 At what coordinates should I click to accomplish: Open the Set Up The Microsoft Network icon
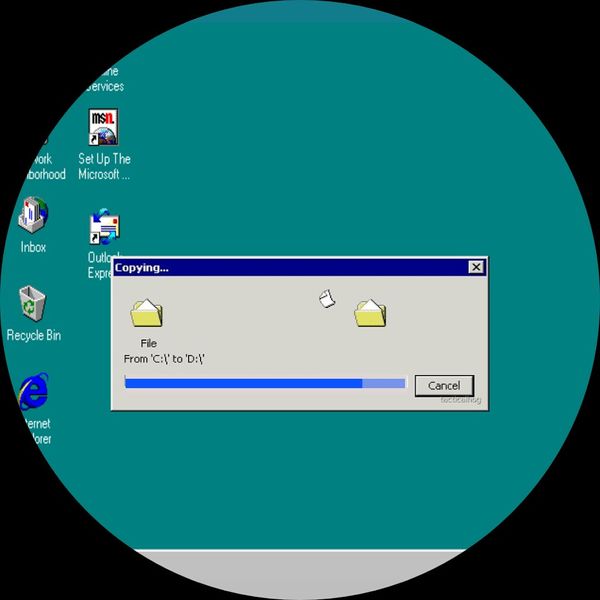[103, 127]
